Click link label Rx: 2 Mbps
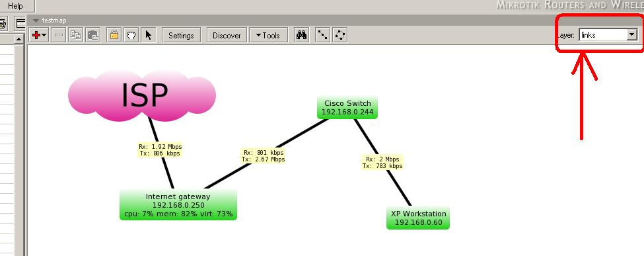644x256 pixels. [x=382, y=163]
